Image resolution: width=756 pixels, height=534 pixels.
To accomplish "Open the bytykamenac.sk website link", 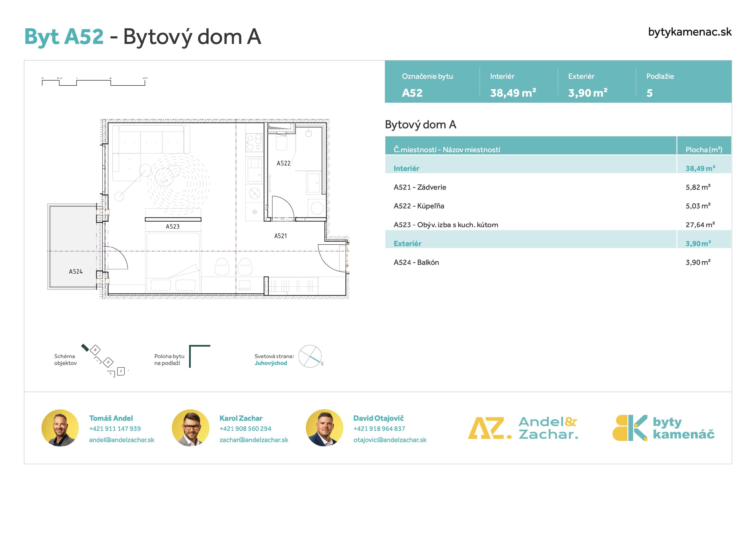I will coord(689,32).
